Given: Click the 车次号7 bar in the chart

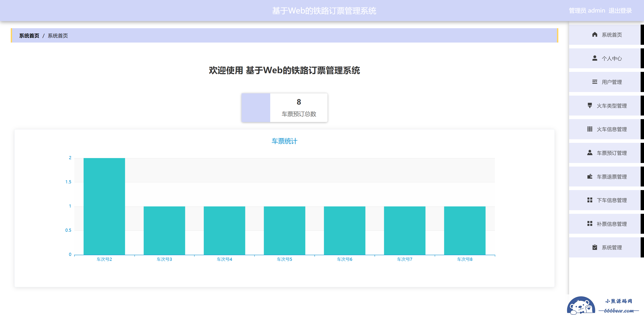Looking at the screenshot, I should click(x=405, y=230).
